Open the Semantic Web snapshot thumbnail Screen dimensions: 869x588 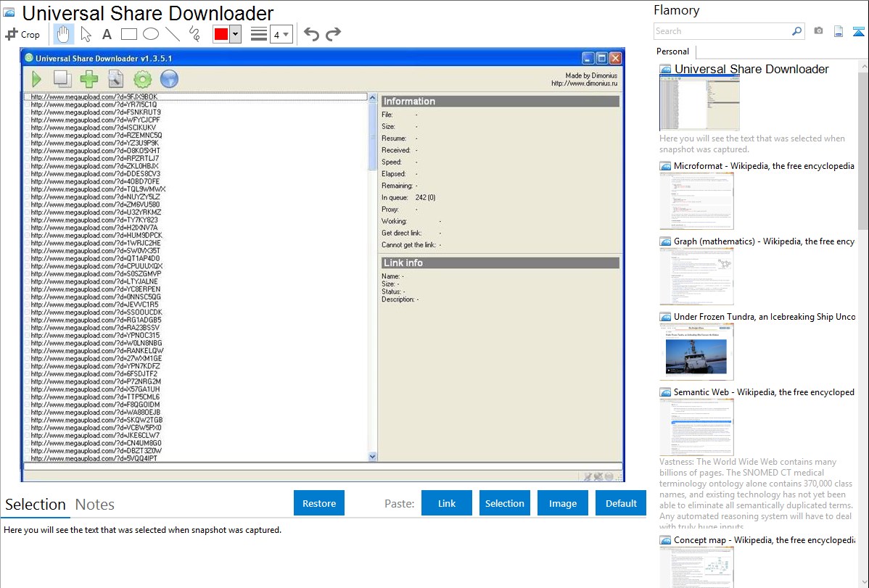pos(696,427)
